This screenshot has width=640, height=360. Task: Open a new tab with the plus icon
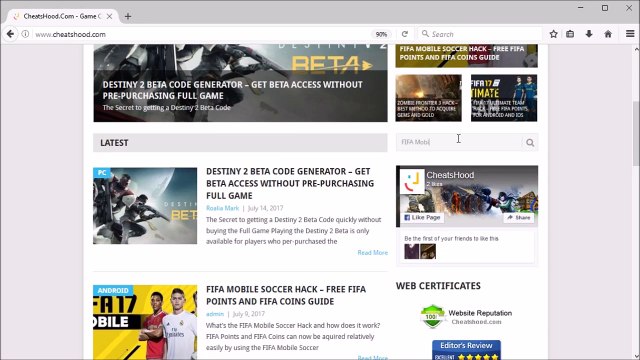point(128,16)
